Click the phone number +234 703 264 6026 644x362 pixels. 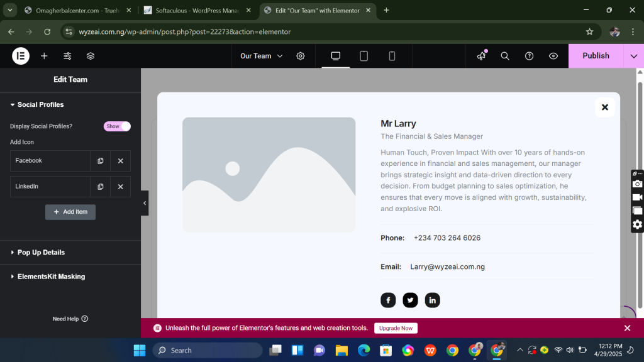click(x=447, y=238)
